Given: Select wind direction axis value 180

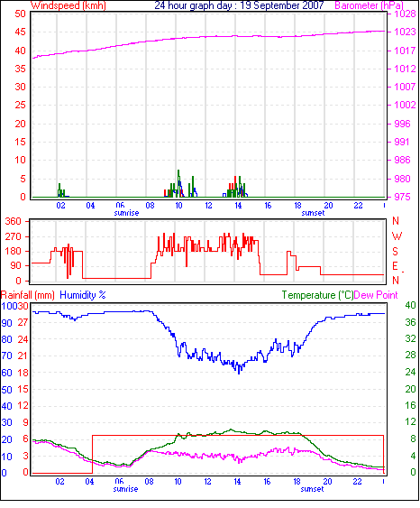Looking at the screenshot, I should coord(14,251).
